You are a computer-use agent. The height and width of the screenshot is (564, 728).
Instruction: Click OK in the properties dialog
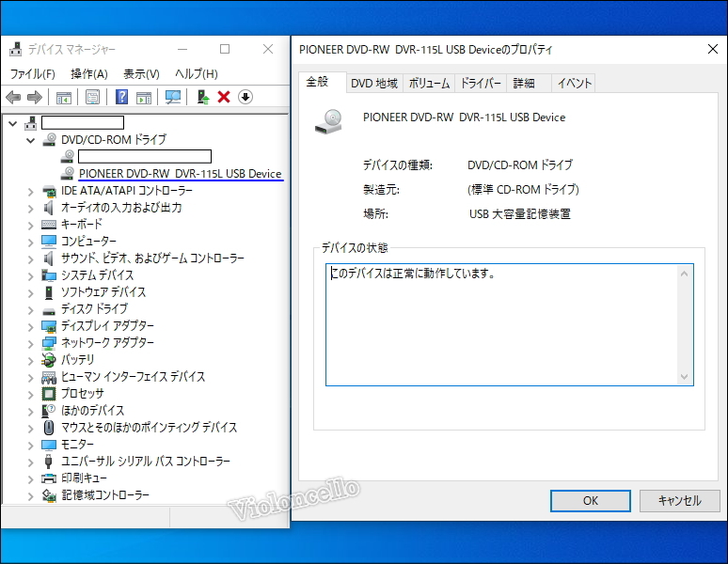(x=591, y=501)
